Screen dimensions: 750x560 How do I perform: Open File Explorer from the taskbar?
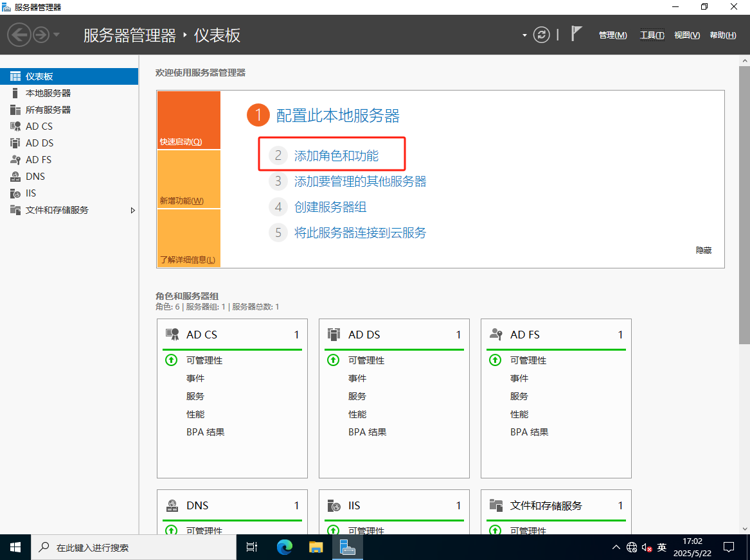coord(316,547)
